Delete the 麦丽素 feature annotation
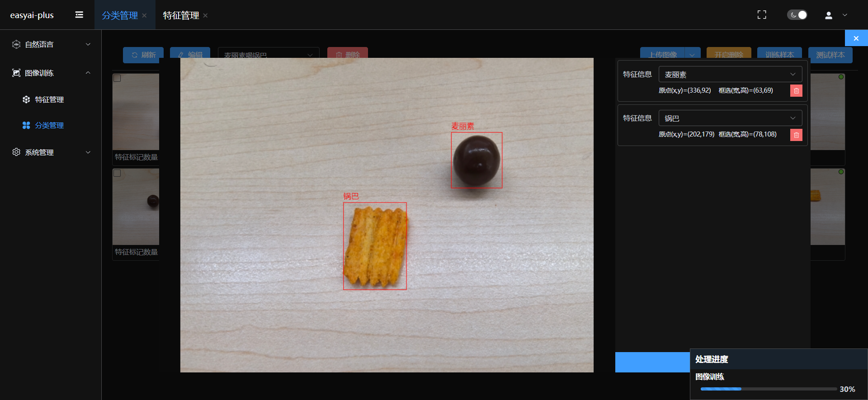 coord(796,91)
